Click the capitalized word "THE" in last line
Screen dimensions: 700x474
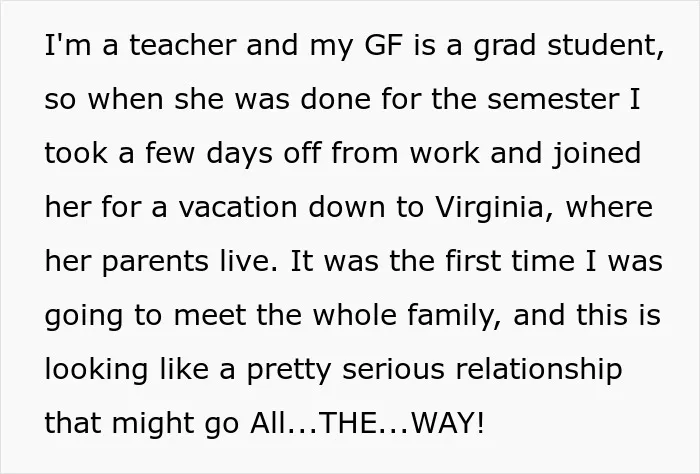click(x=349, y=423)
